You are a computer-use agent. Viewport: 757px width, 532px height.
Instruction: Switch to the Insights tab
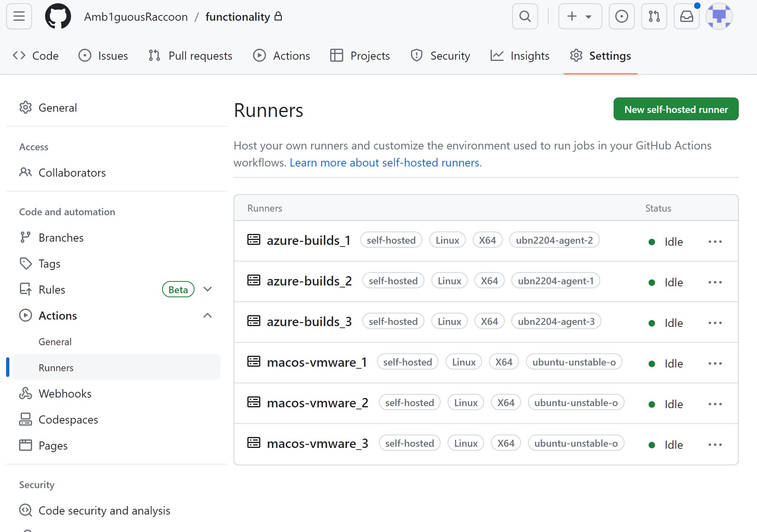(x=520, y=55)
